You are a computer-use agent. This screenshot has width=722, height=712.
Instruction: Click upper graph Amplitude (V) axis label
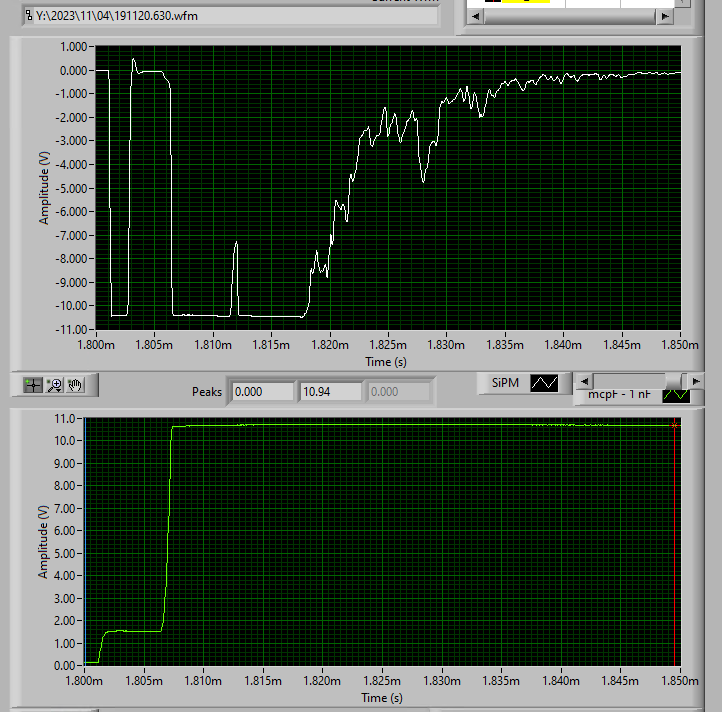pos(44,188)
